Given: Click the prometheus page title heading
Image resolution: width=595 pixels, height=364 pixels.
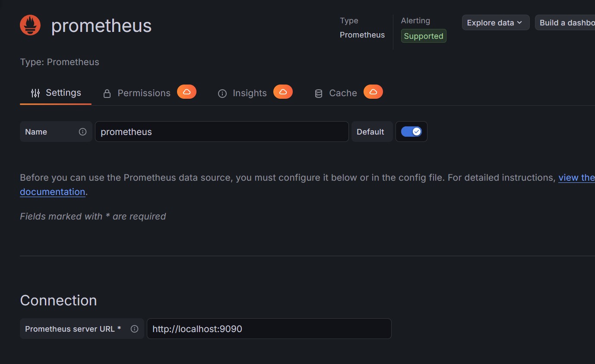Looking at the screenshot, I should (x=101, y=26).
